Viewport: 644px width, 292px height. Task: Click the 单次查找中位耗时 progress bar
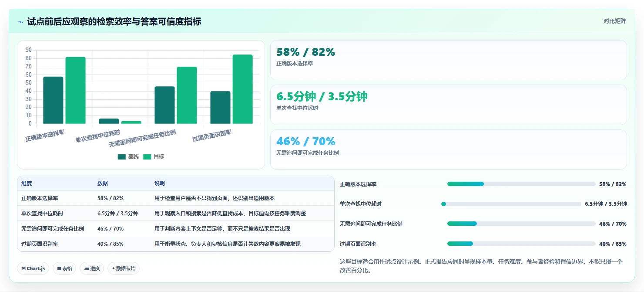(x=511, y=204)
